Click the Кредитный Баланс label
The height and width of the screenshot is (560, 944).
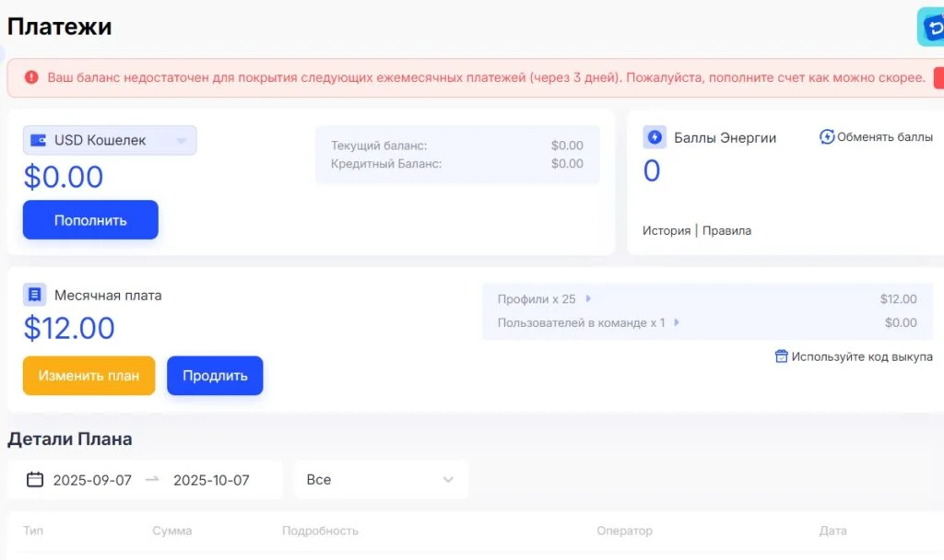pyautogui.click(x=386, y=164)
